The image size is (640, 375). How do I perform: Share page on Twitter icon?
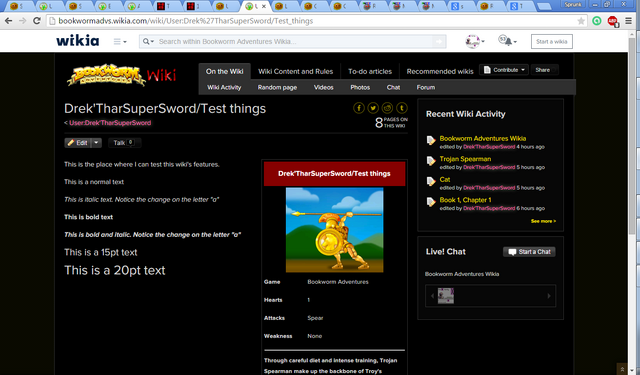click(373, 108)
